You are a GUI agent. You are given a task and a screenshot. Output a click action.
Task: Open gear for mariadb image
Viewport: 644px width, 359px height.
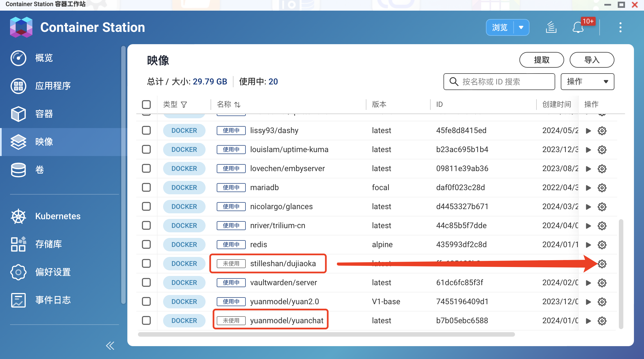pos(602,188)
